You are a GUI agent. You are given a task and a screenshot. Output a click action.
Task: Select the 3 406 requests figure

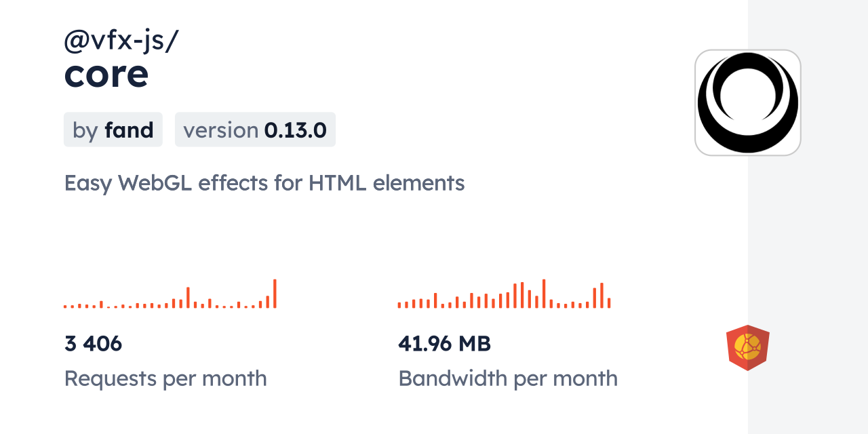(94, 344)
